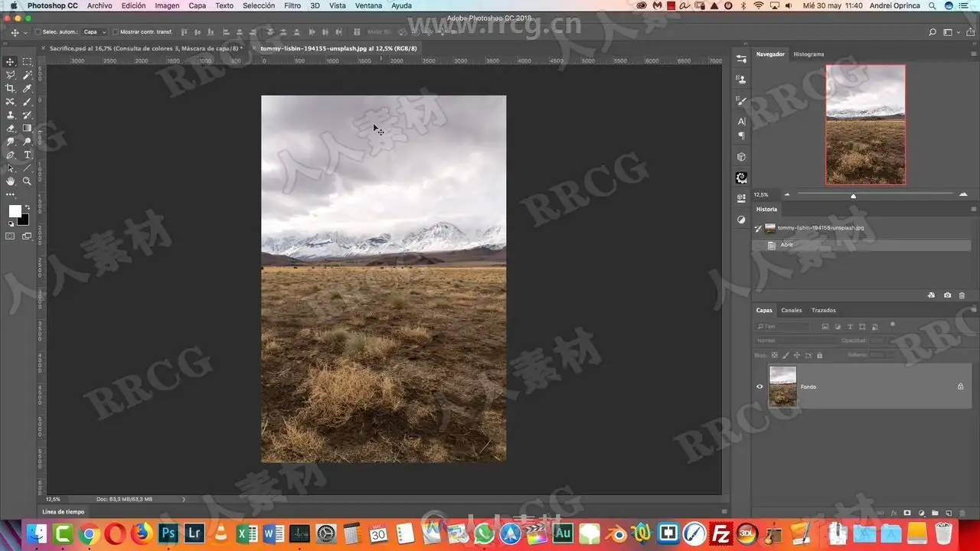
Task: Click the zoom in mountain in Navegador
Action: [963, 194]
